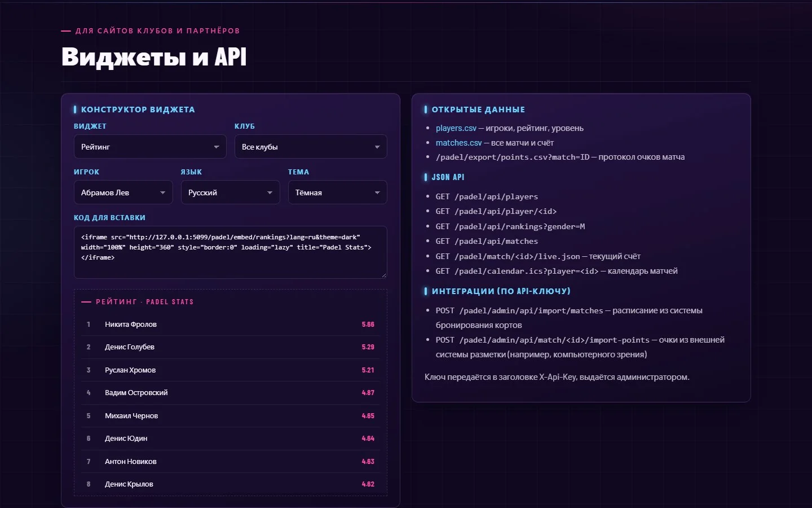Open the matches.csv link
This screenshot has width=812, height=508.
tap(458, 143)
